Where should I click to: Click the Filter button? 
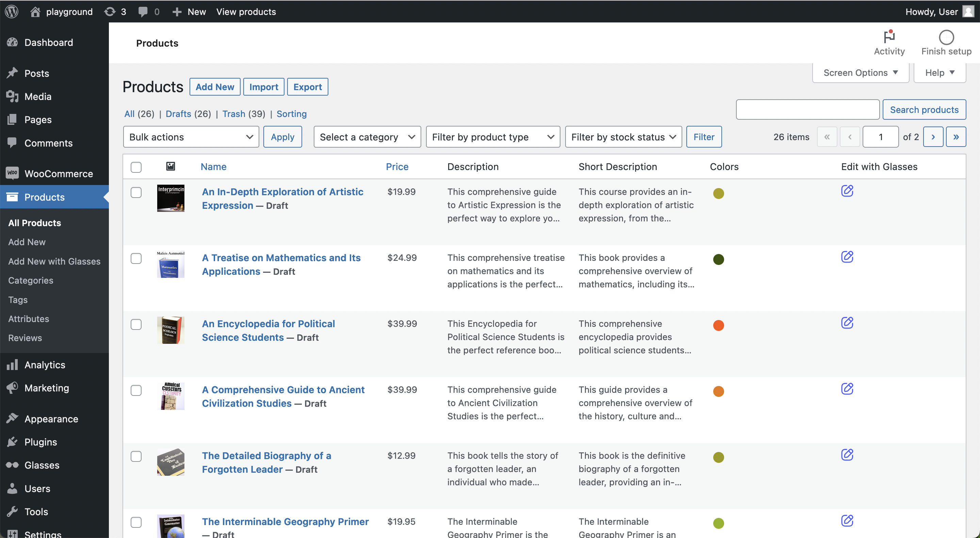tap(704, 137)
